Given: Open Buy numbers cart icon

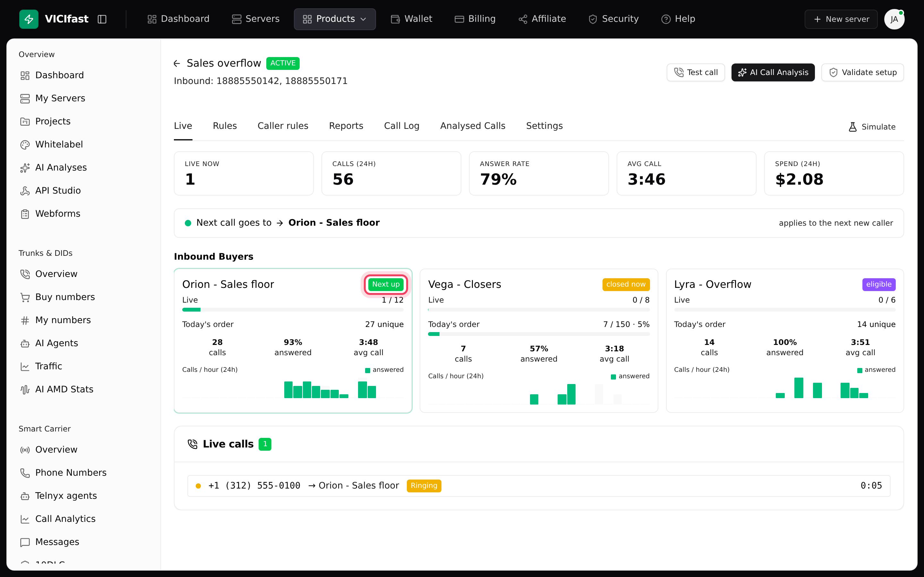Looking at the screenshot, I should [x=25, y=297].
